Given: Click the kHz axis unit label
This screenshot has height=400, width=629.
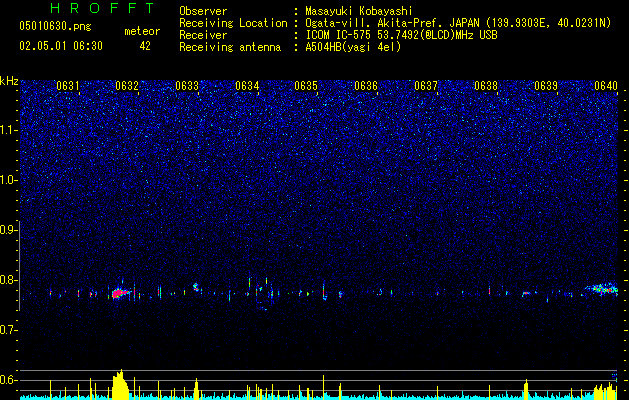Looking at the screenshot, I should [9, 81].
